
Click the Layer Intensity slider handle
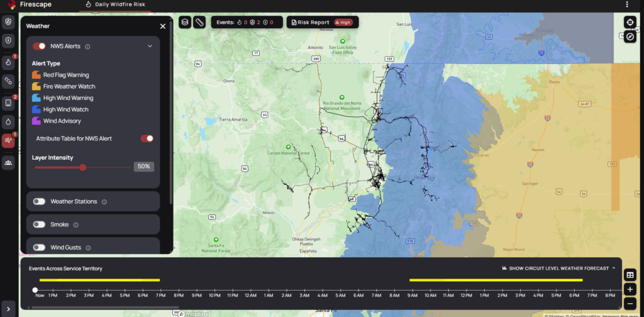click(x=82, y=167)
